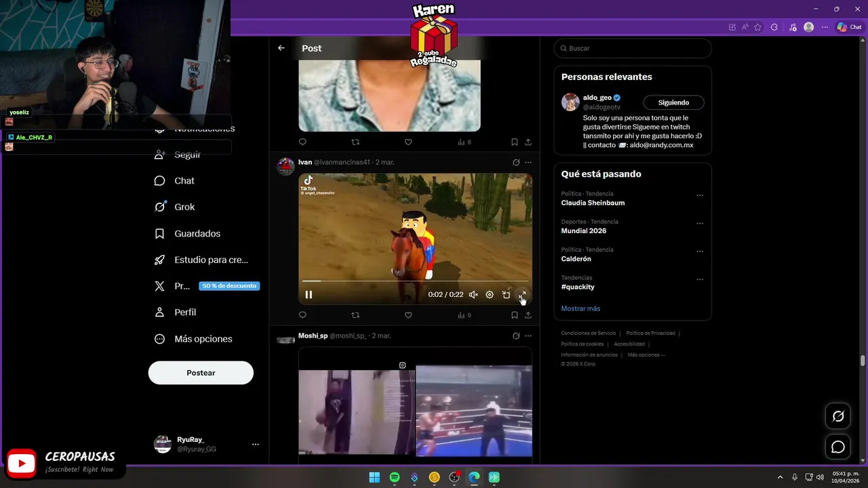Open Seguir in the sidebar
Screen dimensions: 868x488
point(177,155)
